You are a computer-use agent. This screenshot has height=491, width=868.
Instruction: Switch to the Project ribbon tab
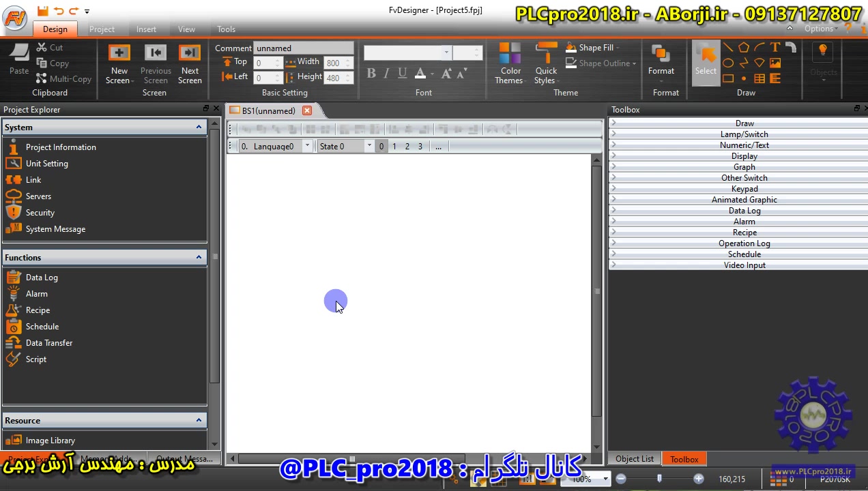(102, 29)
